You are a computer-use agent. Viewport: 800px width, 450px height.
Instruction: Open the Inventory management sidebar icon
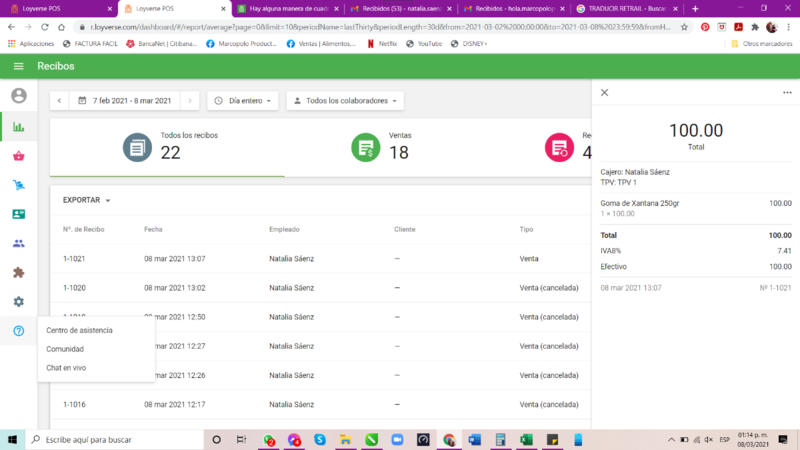coord(18,185)
